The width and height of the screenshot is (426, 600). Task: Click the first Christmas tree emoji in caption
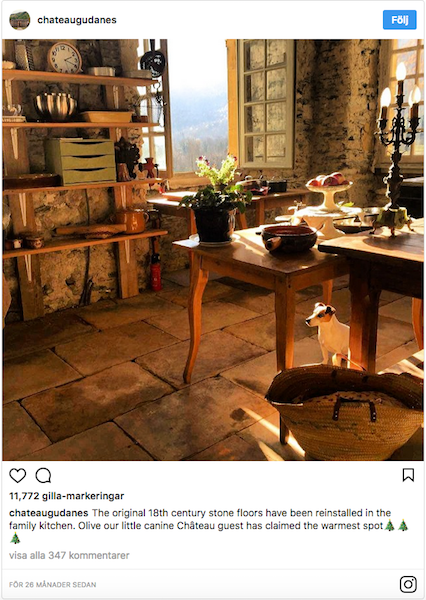coord(390,525)
